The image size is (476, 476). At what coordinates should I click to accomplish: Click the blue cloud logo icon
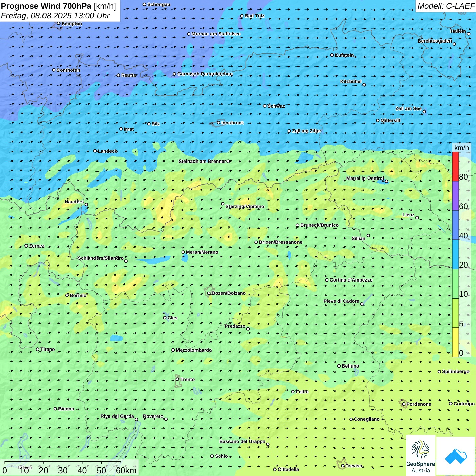[x=456, y=456]
